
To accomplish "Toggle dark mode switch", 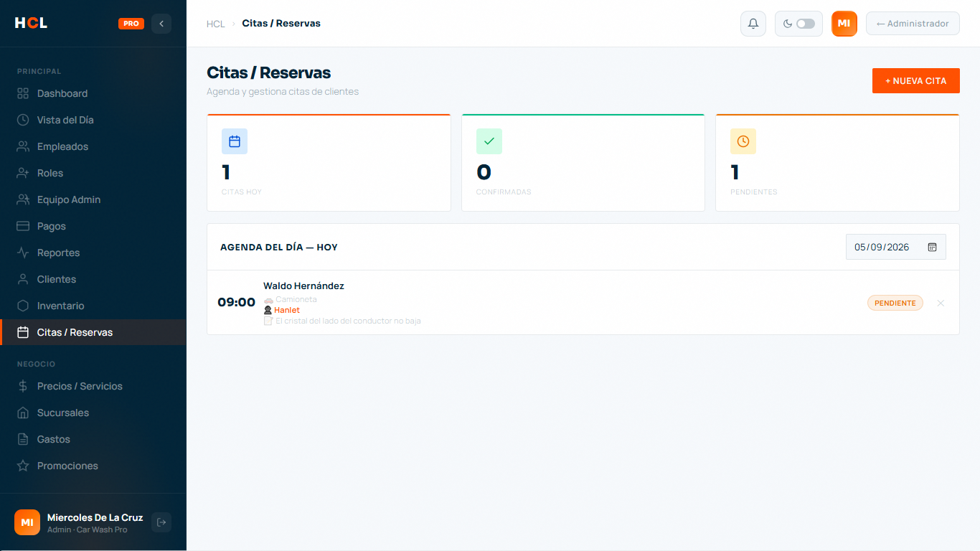I will click(805, 24).
